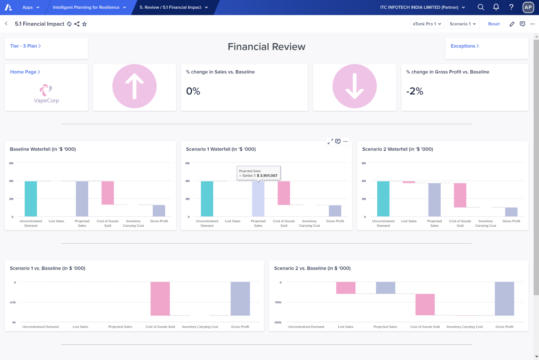Click the Gross Profit bar in Scenario 1 vs. Baseline
The height and width of the screenshot is (360, 539).
pos(240,299)
